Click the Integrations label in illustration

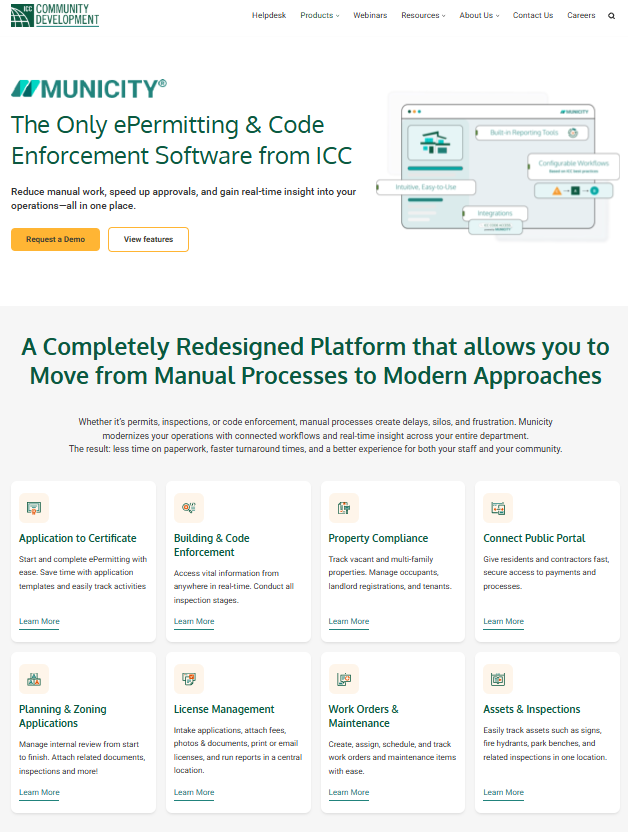point(495,213)
